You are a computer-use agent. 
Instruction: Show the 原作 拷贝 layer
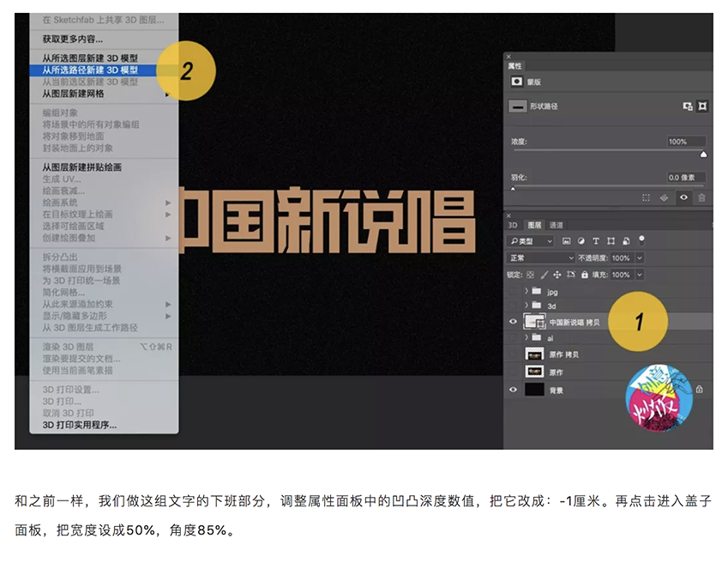[513, 354]
